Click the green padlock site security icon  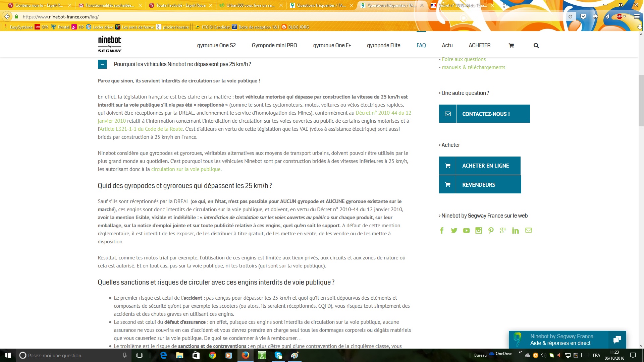click(16, 16)
